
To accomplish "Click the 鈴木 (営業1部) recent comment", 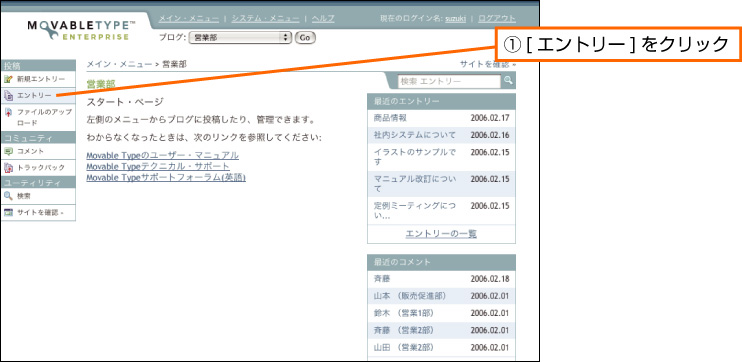I will (x=404, y=313).
